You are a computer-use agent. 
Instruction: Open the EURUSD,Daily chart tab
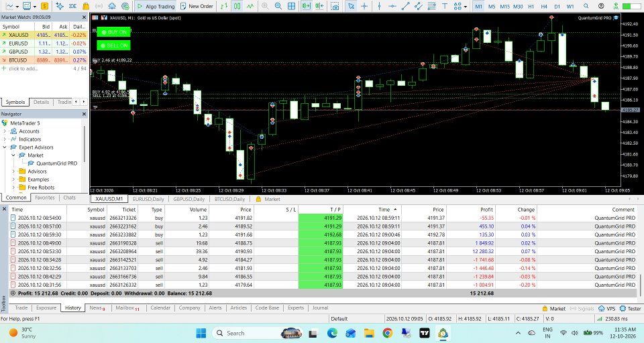148,199
